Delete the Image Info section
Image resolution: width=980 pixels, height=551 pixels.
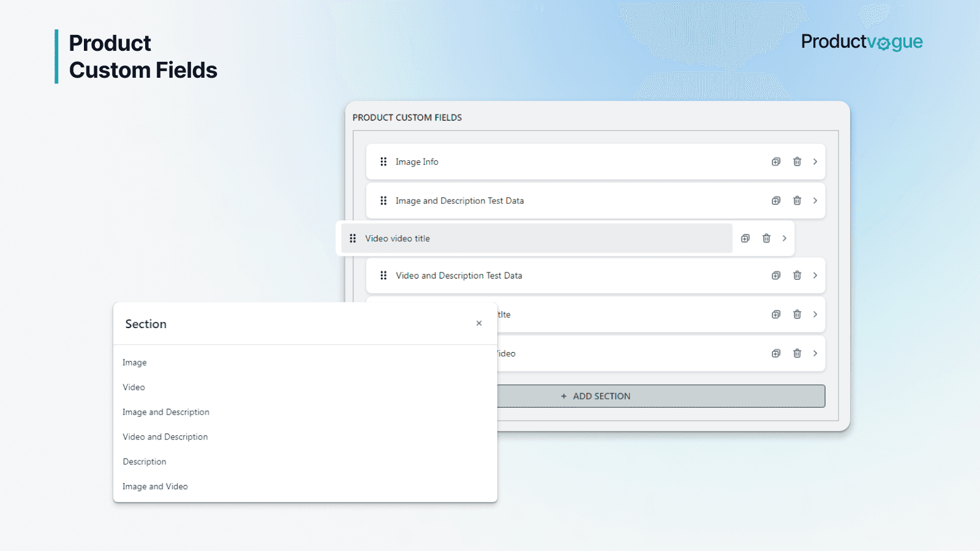(x=797, y=162)
